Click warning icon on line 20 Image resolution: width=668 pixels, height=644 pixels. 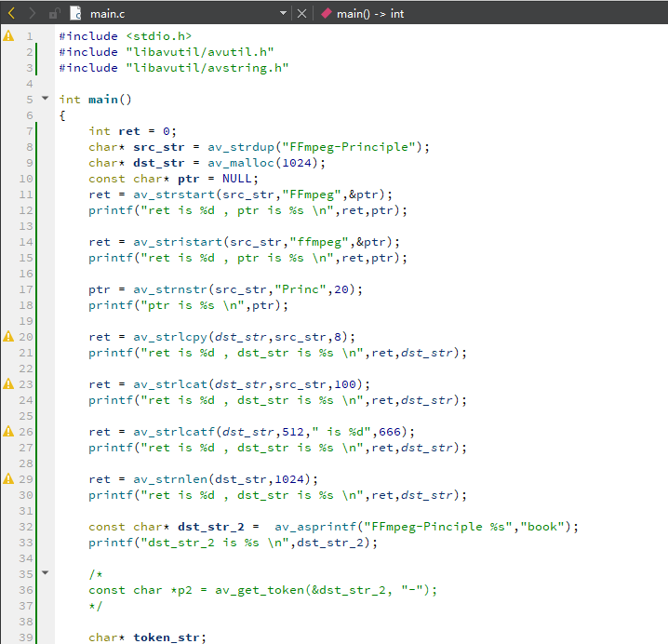pos(9,337)
